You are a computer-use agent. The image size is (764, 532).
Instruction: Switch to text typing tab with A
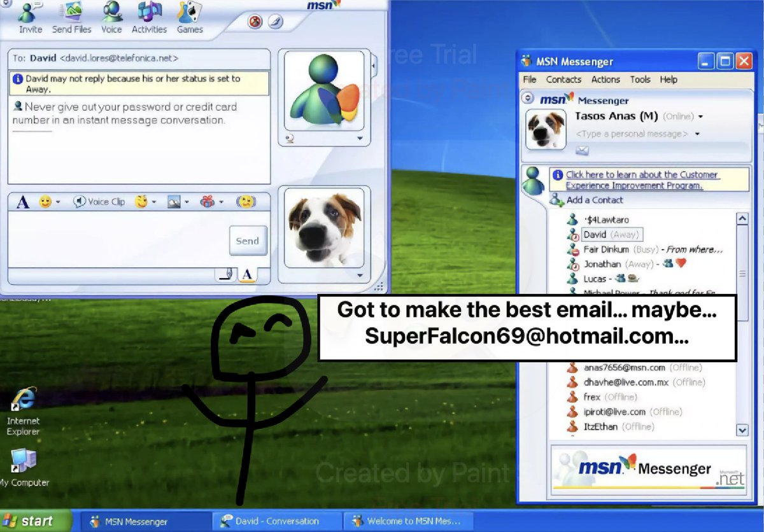pyautogui.click(x=248, y=274)
